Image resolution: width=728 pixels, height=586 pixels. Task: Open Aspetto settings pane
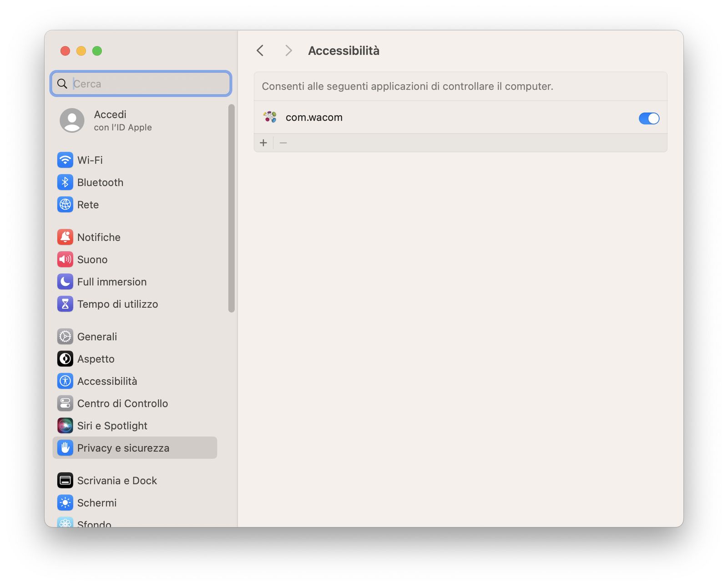[96, 359]
